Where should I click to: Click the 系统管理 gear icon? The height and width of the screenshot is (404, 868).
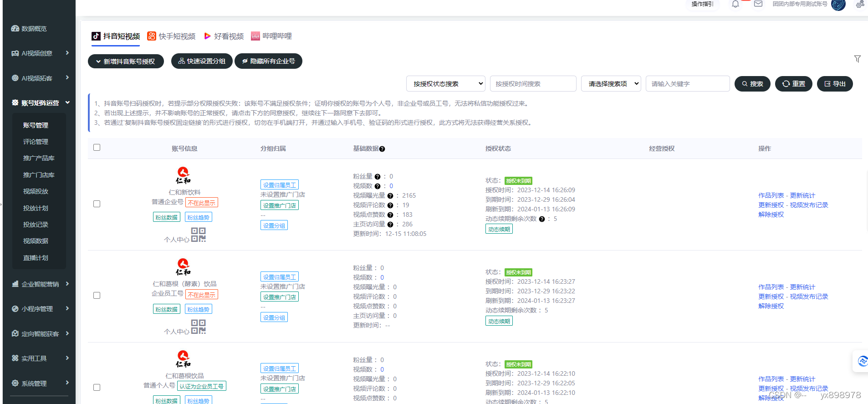(x=15, y=383)
